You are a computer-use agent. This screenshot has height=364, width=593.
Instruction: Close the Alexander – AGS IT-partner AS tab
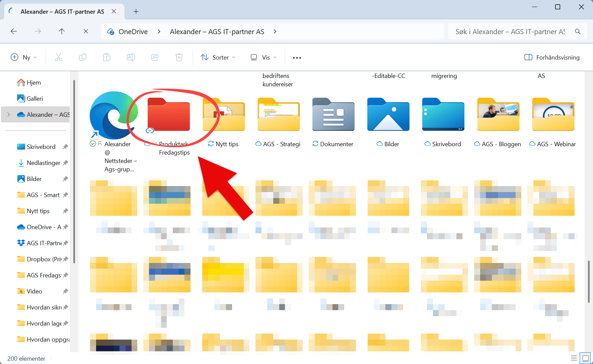coord(114,11)
